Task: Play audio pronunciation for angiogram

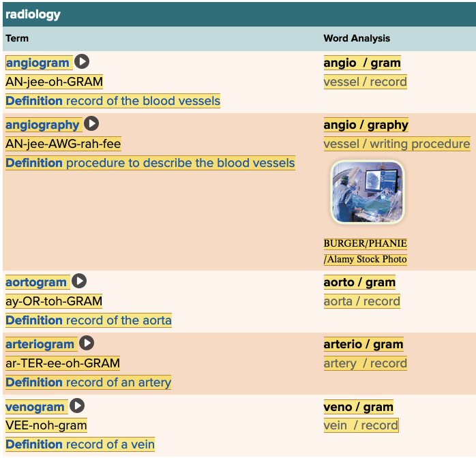Action: [82, 62]
